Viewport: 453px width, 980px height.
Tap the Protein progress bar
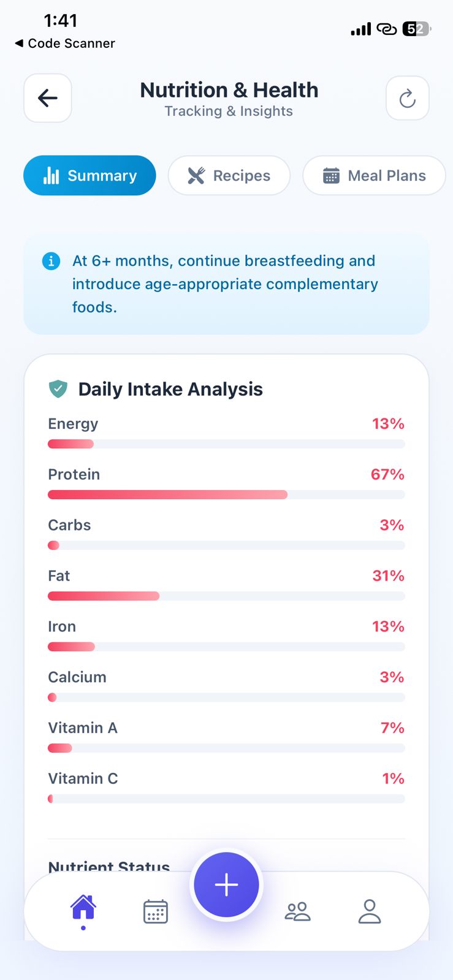[x=226, y=495]
